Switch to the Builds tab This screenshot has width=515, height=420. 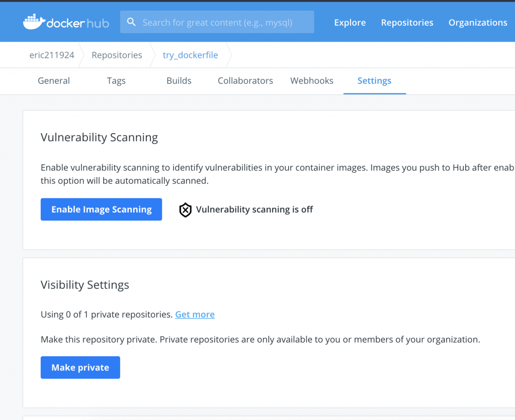pyautogui.click(x=179, y=81)
